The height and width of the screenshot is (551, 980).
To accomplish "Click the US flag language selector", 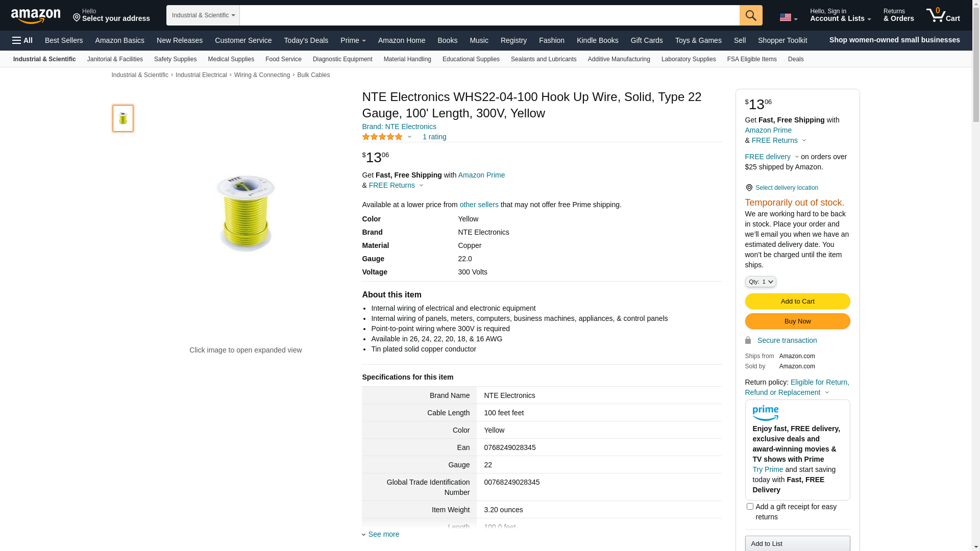I will (x=788, y=18).
